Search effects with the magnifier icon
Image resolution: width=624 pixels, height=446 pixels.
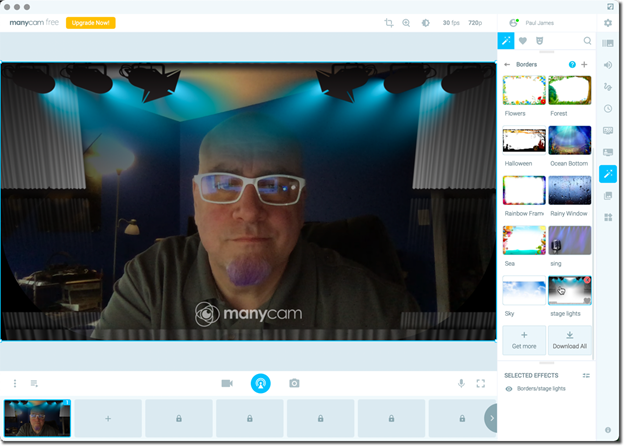tap(587, 41)
